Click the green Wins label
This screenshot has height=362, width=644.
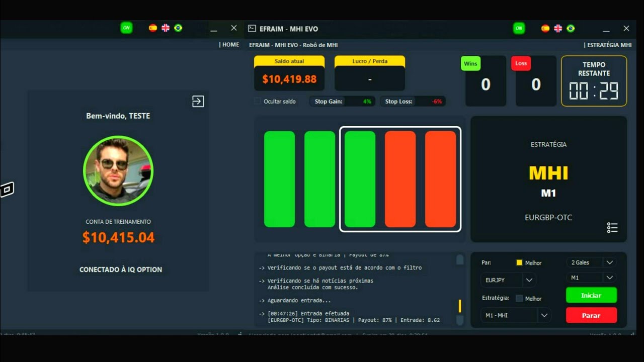(x=470, y=63)
